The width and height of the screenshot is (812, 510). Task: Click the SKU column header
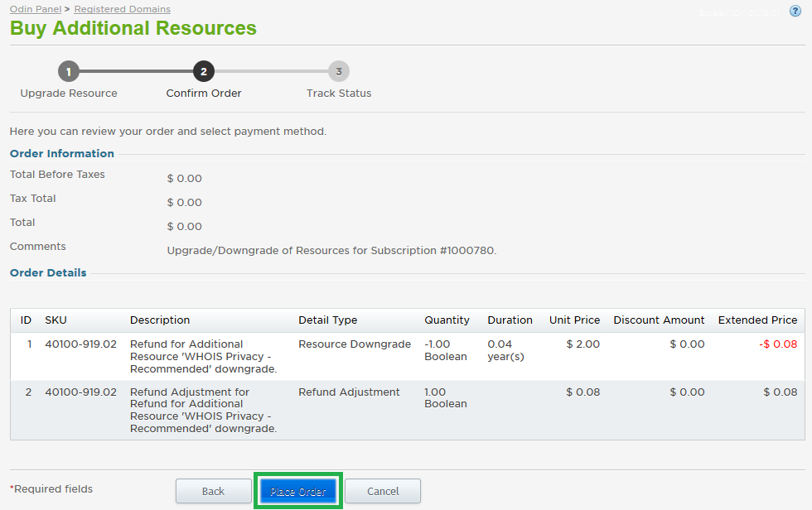[x=56, y=320]
